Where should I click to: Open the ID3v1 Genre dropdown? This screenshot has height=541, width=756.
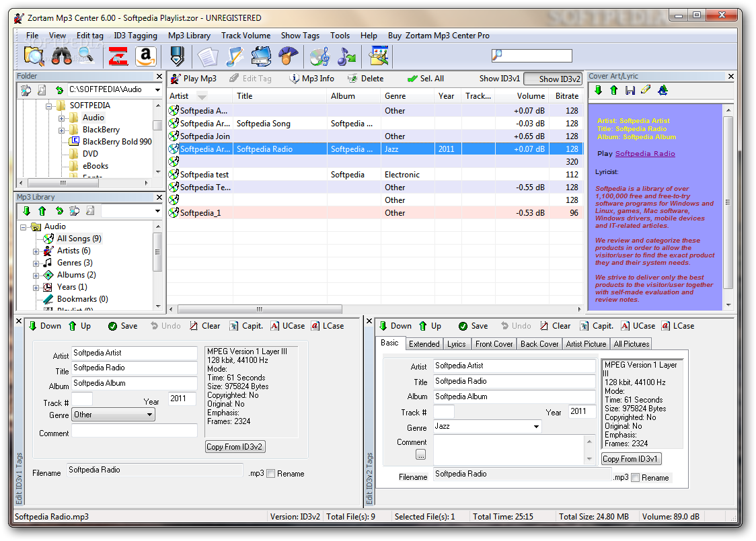point(149,414)
